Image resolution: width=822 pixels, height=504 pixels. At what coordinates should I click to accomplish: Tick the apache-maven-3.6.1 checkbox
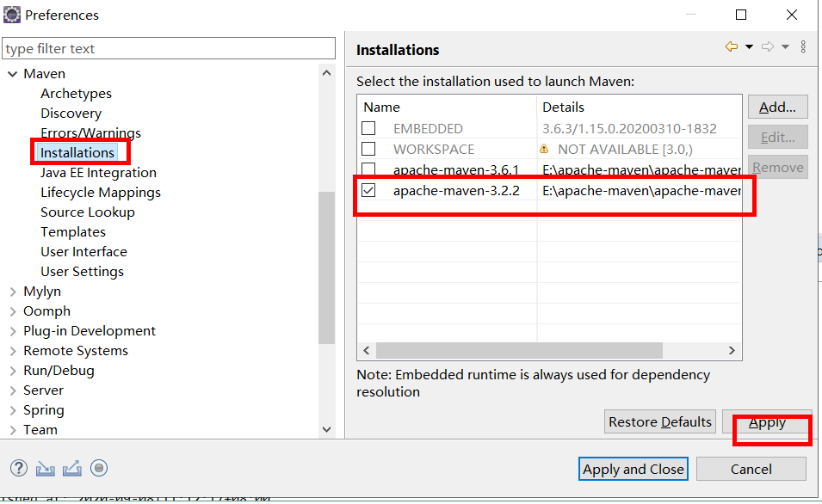[x=368, y=169]
